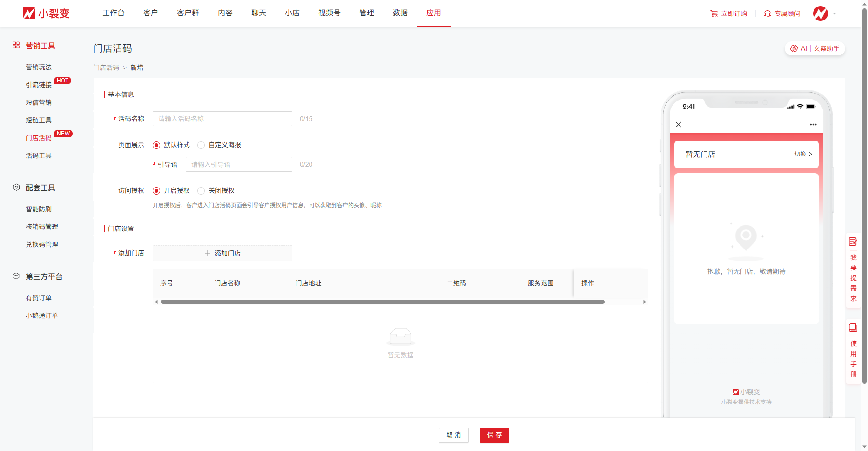This screenshot has height=451, width=868.
Task: Close the phone preview with X icon
Action: pos(679,125)
